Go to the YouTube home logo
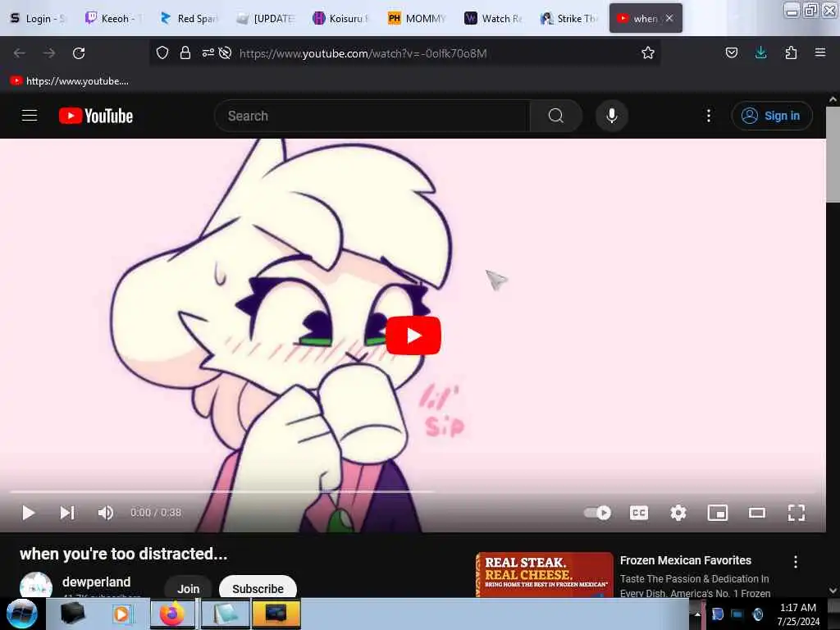The image size is (840, 630). point(96,116)
